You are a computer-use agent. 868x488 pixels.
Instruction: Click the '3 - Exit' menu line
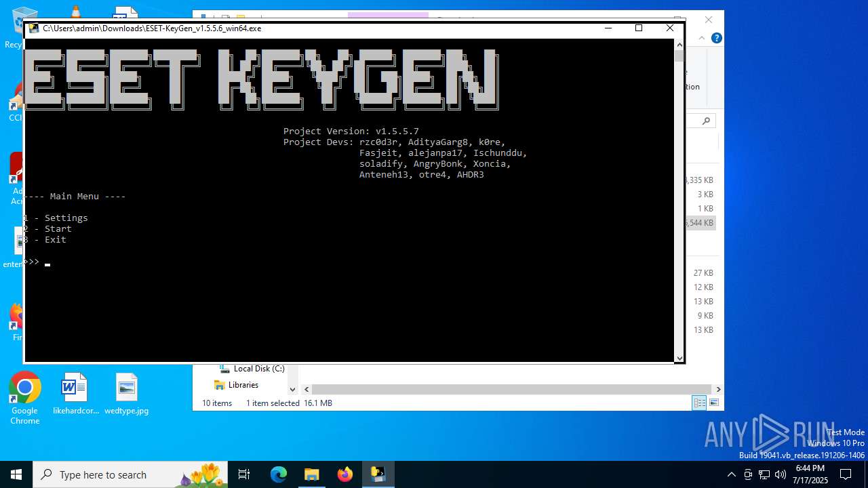tap(45, 239)
